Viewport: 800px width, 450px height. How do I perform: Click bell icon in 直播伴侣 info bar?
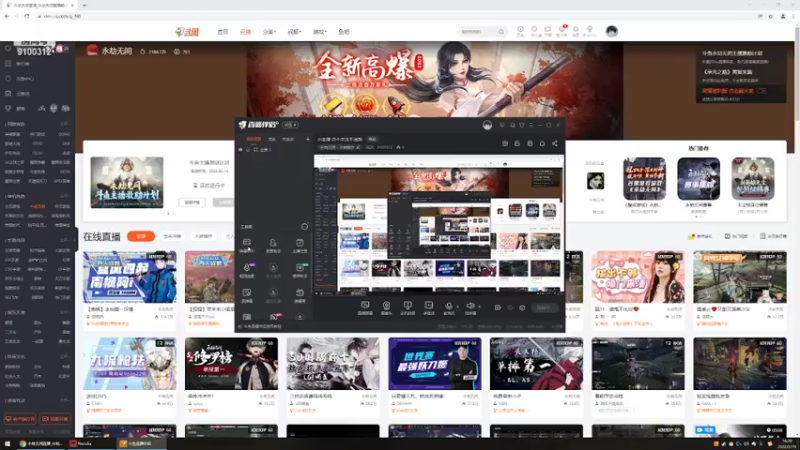[x=542, y=143]
